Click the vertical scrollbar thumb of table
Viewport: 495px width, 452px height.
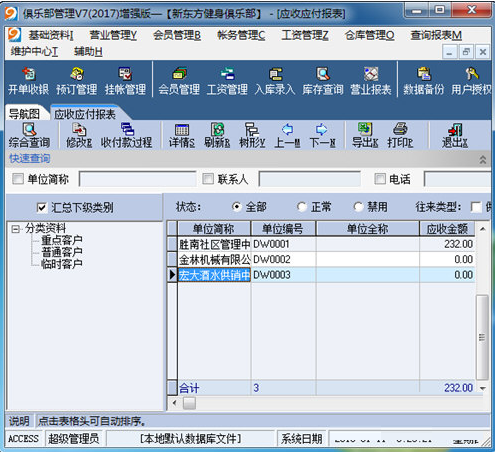482,337
